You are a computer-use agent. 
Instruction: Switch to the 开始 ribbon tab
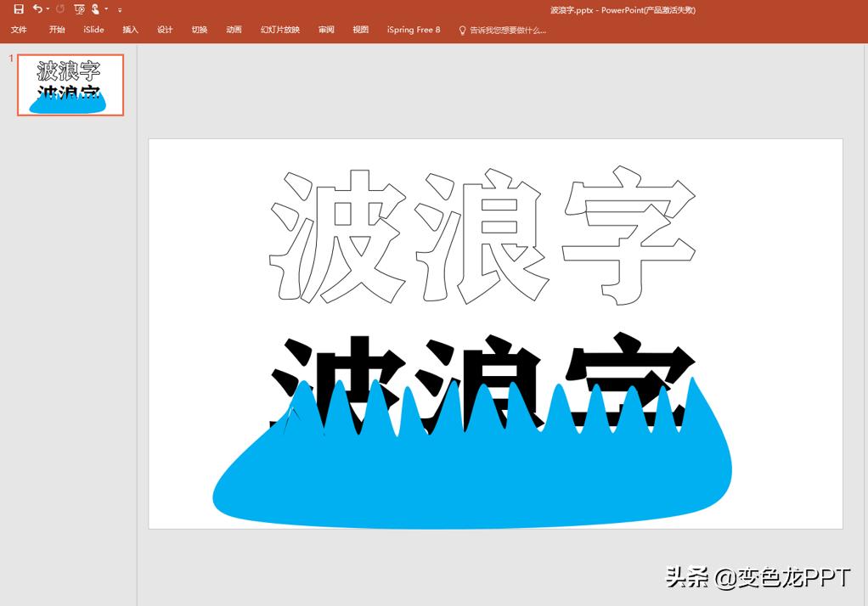[x=57, y=30]
